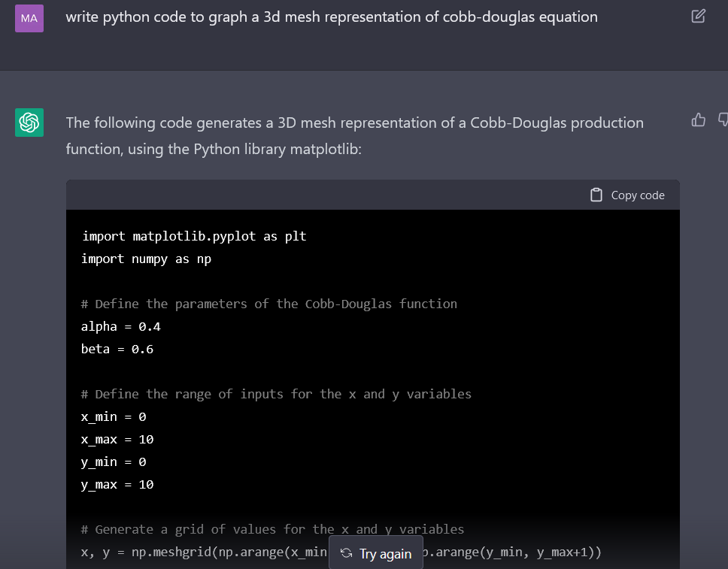
Task: Give the response a thumbs down
Action: pyautogui.click(x=723, y=120)
